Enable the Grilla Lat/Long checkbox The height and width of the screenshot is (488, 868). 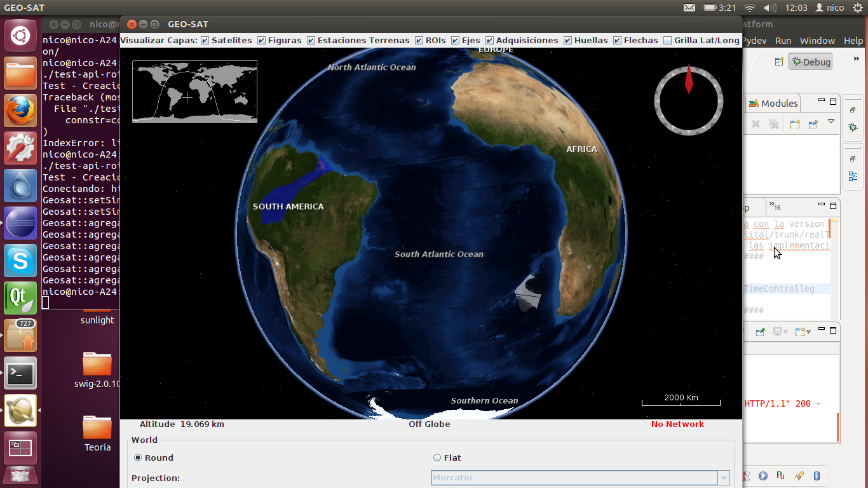(x=667, y=41)
